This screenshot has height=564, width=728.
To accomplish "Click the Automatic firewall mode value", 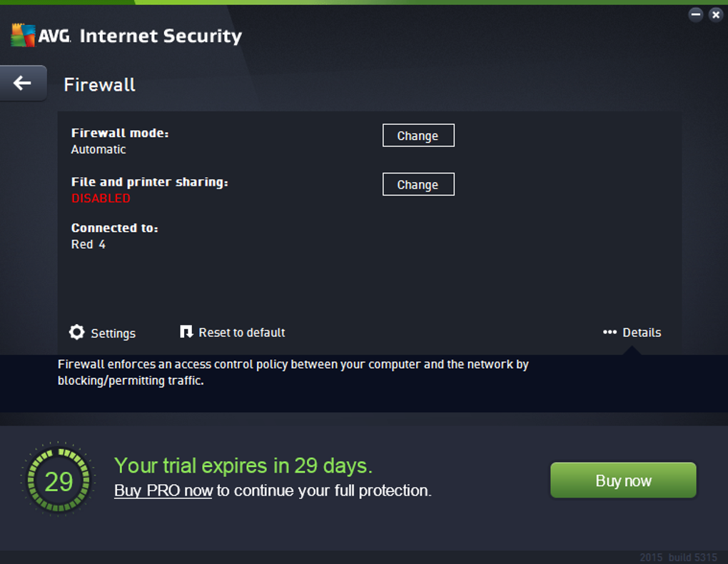I will (98, 149).
